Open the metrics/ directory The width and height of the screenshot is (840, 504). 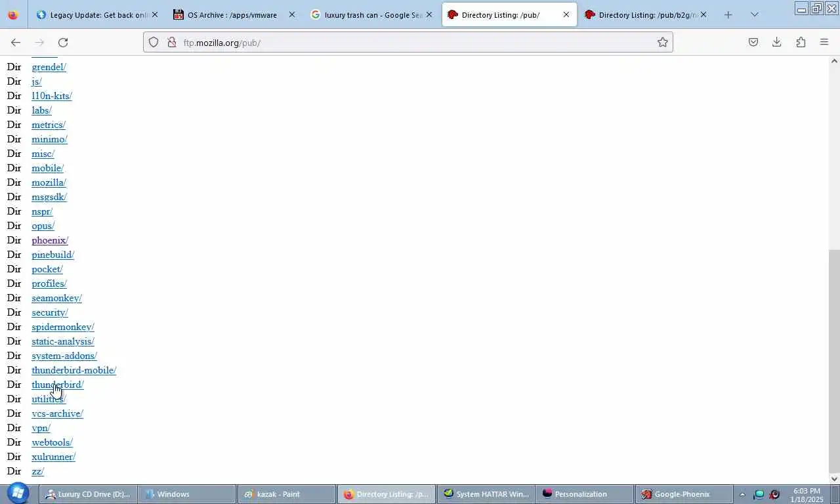coord(49,125)
